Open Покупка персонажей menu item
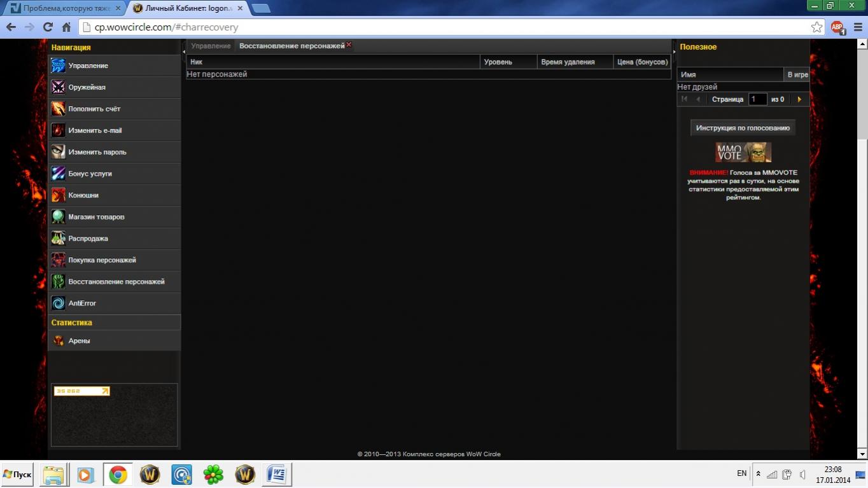 [102, 260]
